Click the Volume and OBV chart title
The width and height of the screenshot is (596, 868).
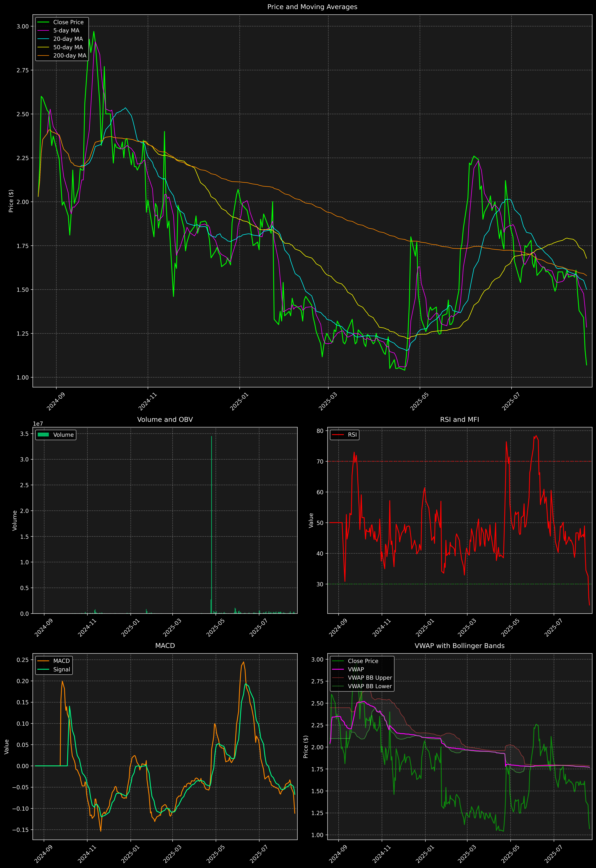click(x=165, y=419)
